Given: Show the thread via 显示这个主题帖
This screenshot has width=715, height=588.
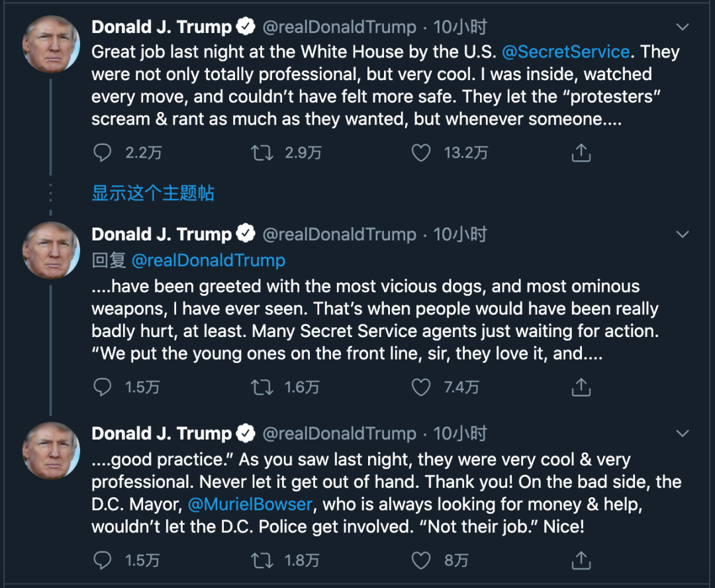Looking at the screenshot, I should pyautogui.click(x=153, y=193).
